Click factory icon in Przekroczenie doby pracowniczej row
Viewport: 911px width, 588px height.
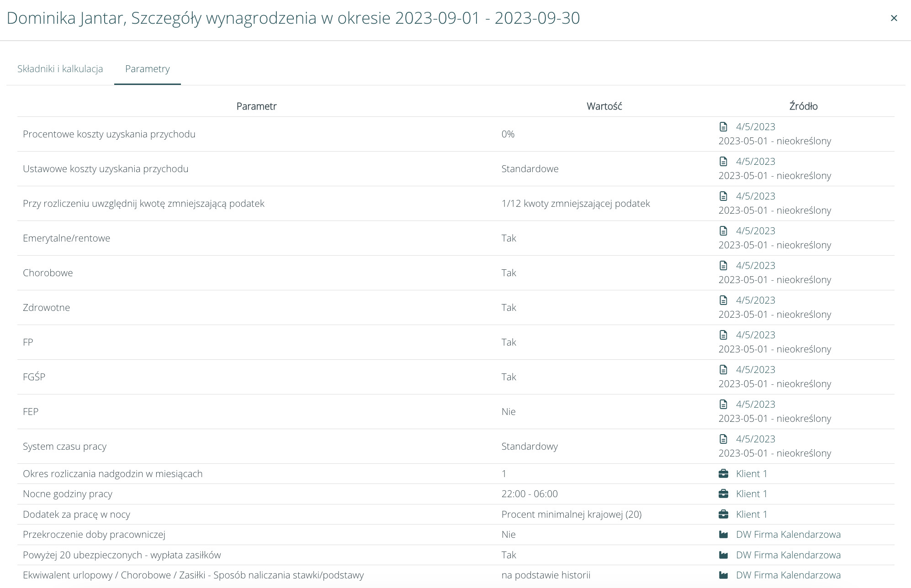(723, 535)
